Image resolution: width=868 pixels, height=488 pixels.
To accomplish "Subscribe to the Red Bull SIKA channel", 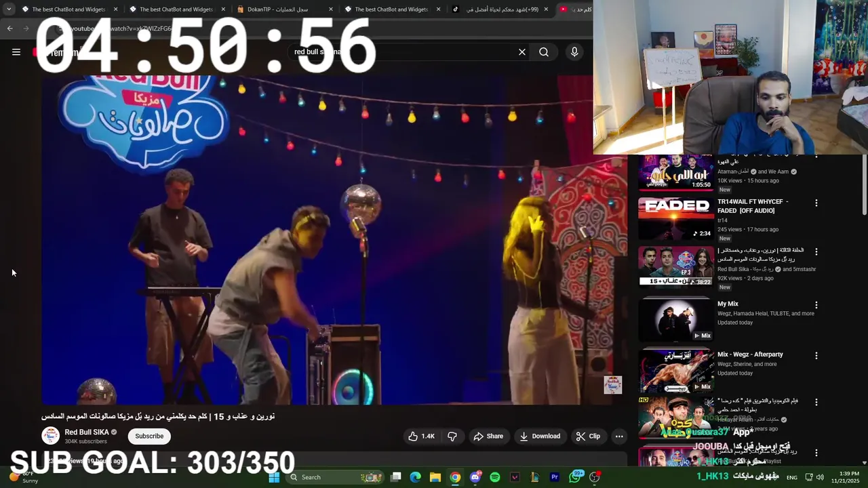I will [149, 436].
